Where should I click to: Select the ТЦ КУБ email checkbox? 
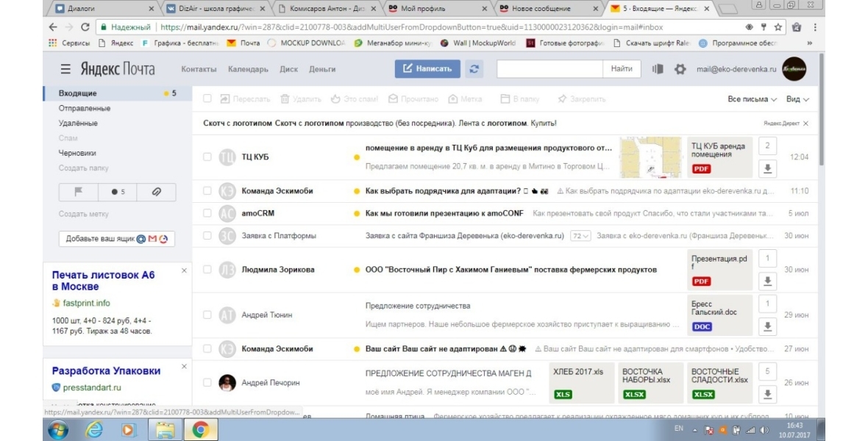(x=207, y=157)
